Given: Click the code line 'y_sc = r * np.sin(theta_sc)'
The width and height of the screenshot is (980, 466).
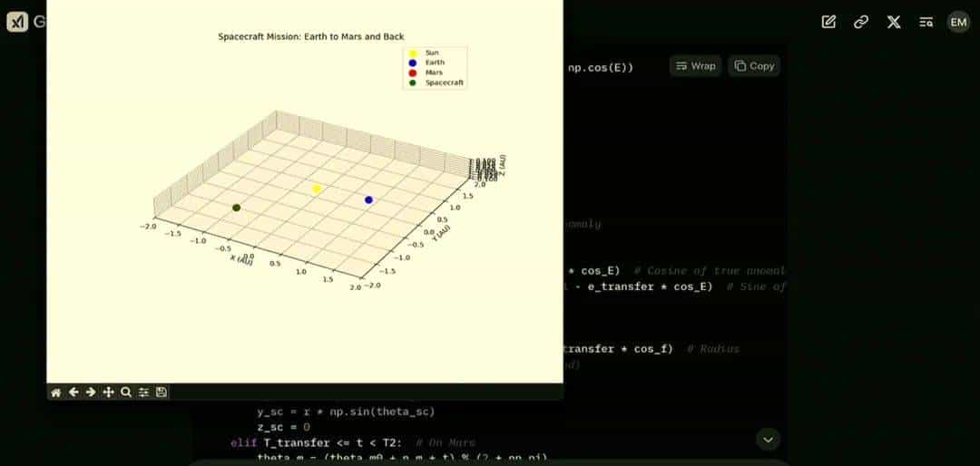Looking at the screenshot, I should click(x=346, y=412).
